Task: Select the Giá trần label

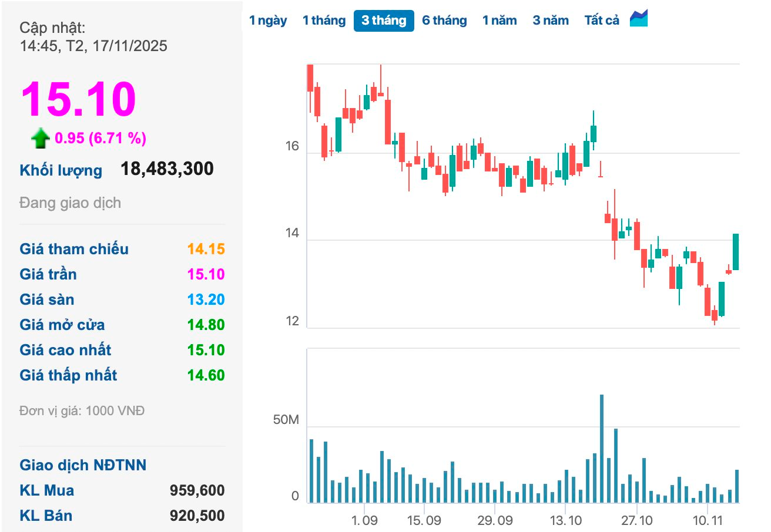Action: click(x=48, y=274)
